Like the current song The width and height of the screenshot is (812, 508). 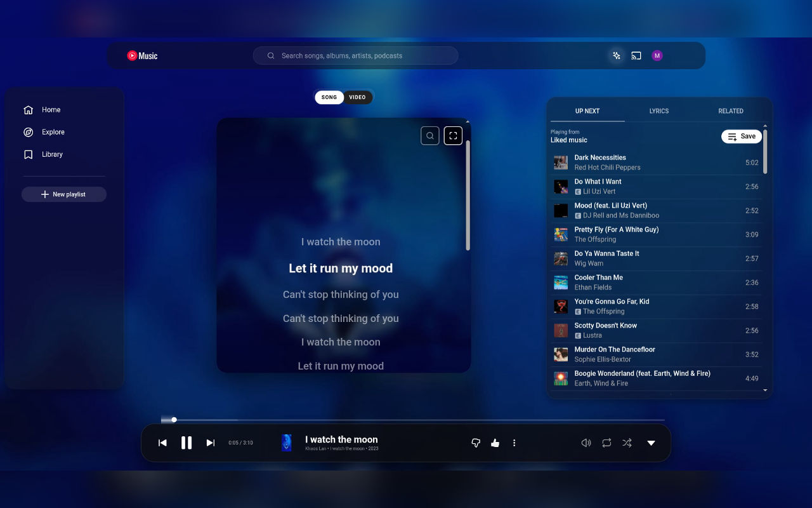(495, 443)
